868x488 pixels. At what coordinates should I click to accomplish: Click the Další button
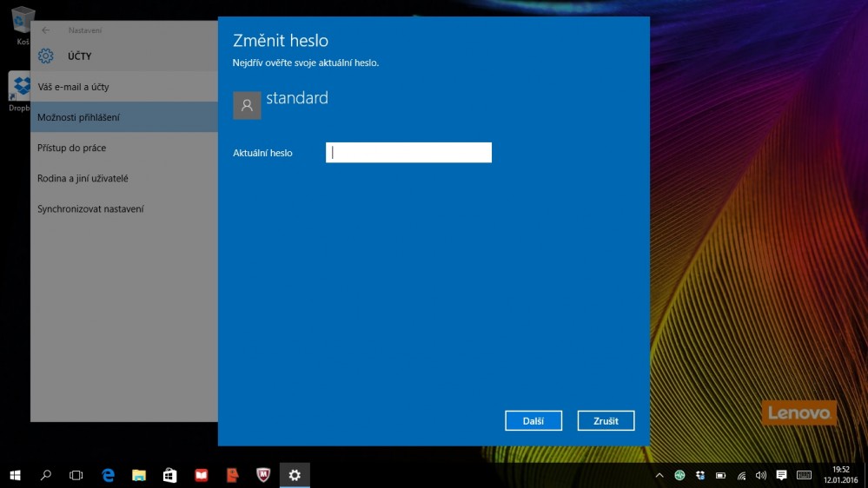[x=533, y=421]
